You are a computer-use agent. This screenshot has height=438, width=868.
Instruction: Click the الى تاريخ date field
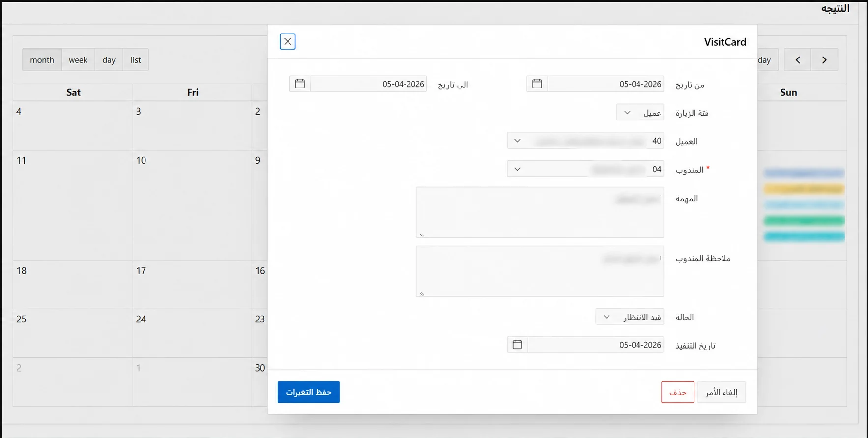tap(368, 84)
